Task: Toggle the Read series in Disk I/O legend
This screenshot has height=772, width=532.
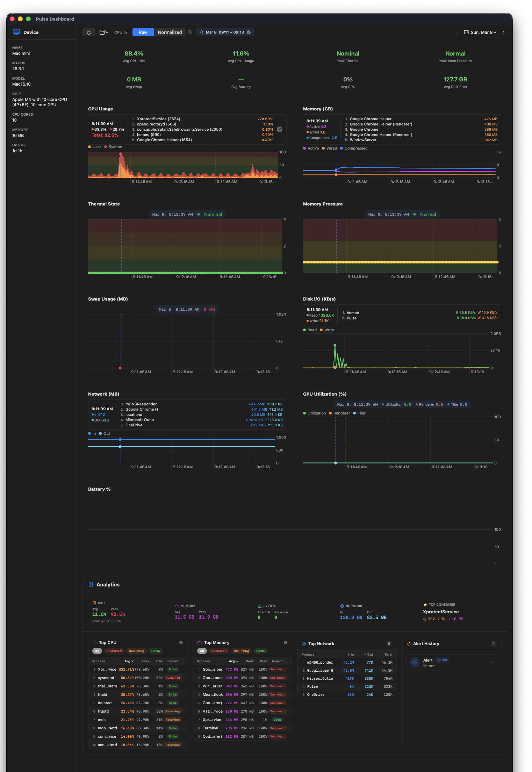Action: tap(310, 330)
